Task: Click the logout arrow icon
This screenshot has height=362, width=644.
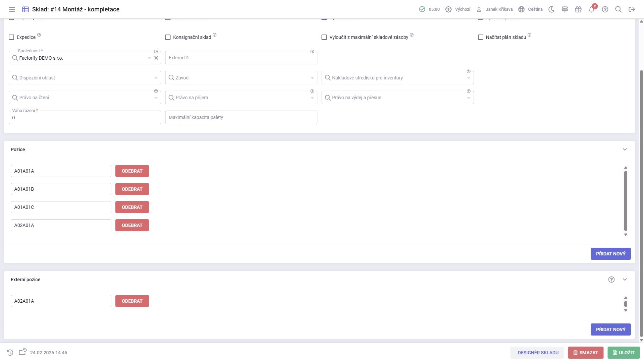Action: (632, 9)
